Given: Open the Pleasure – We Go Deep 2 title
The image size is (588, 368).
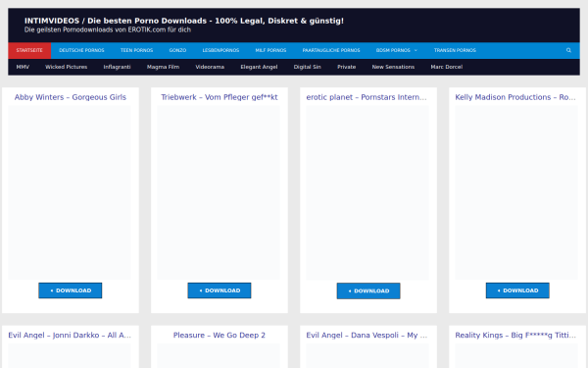Looking at the screenshot, I should [220, 336].
